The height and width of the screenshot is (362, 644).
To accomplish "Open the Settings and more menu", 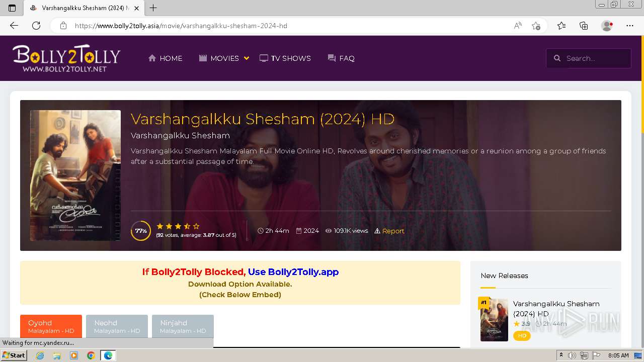I will tap(630, 26).
